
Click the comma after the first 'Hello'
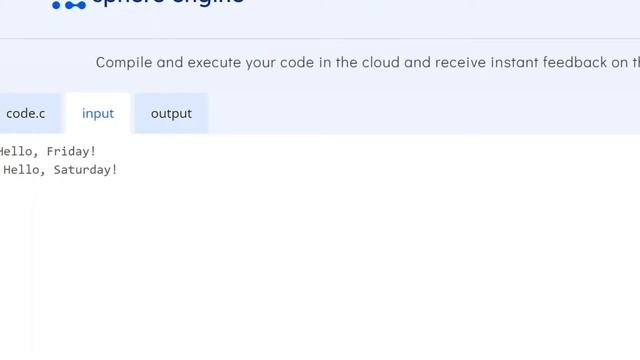click(36, 155)
